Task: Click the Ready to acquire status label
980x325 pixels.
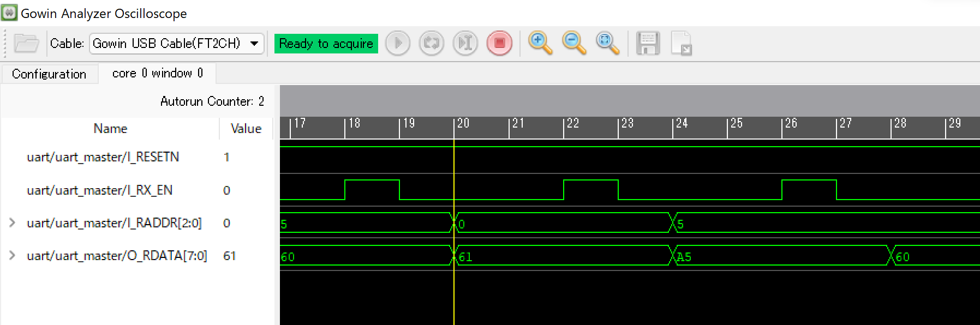Action: click(326, 44)
